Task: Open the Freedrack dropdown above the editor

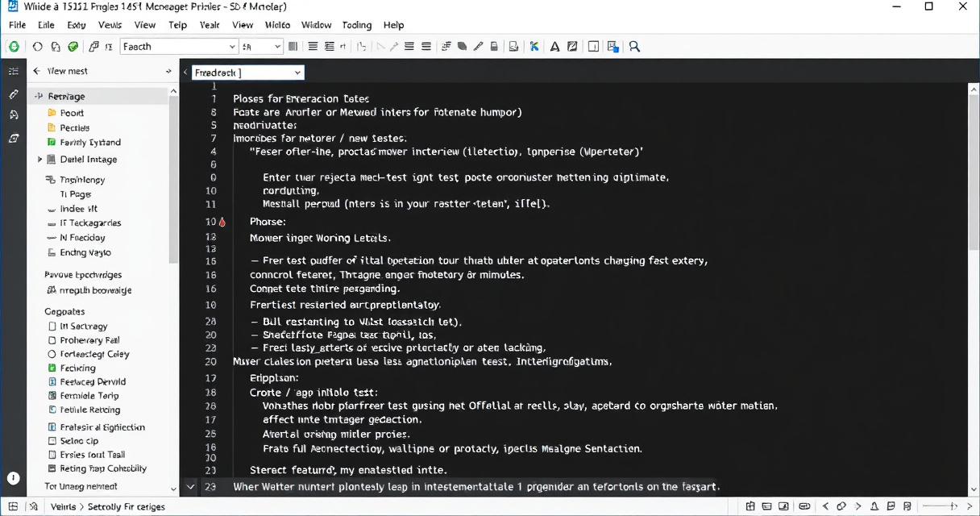Action: [297, 73]
